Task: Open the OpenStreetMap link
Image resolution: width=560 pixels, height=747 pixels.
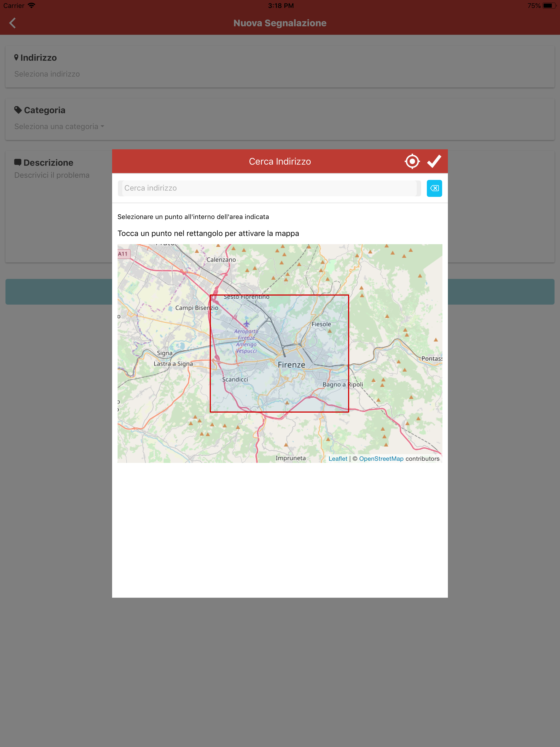Action: (381, 459)
